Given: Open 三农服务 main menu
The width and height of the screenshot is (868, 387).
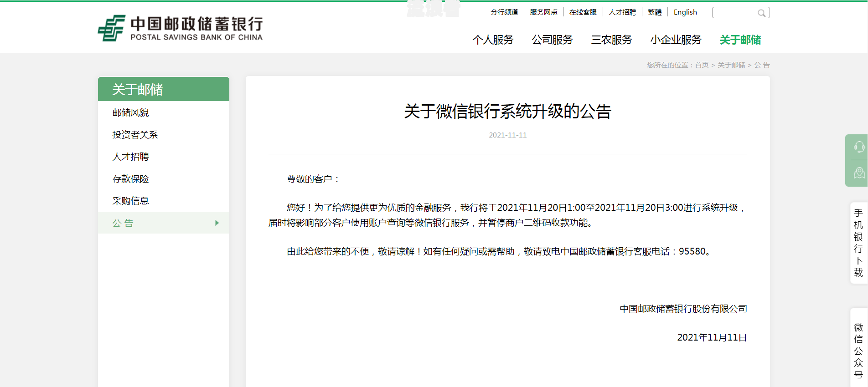Looking at the screenshot, I should click(611, 40).
